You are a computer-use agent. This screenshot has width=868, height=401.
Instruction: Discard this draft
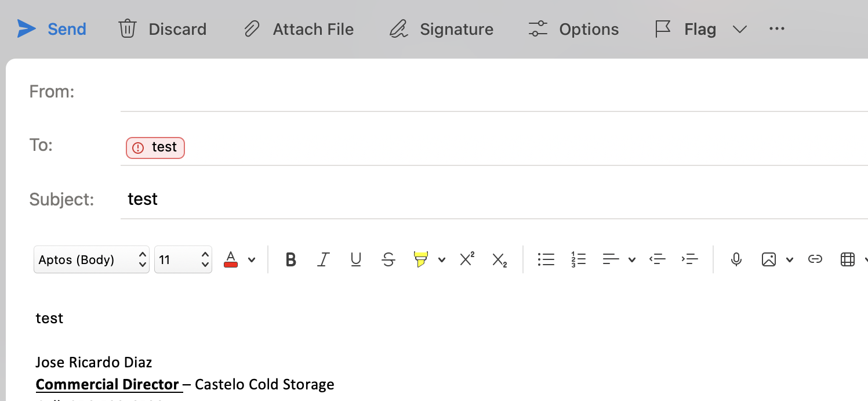point(163,29)
